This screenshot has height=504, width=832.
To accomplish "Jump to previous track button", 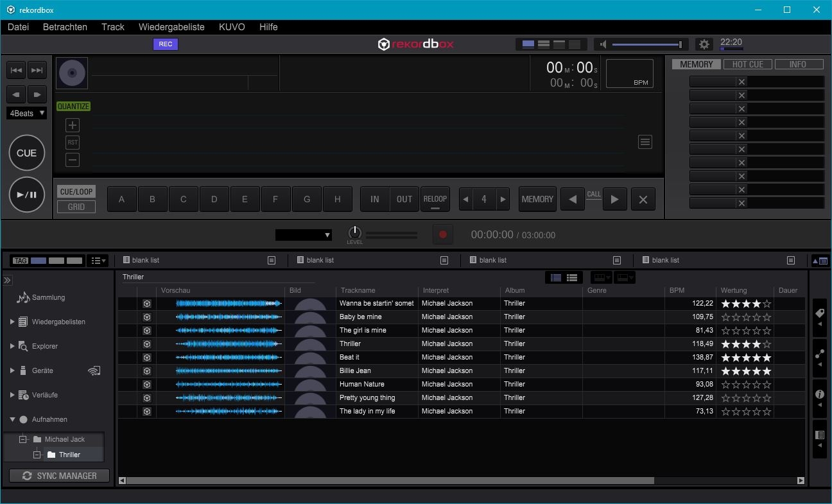I will click(x=16, y=70).
